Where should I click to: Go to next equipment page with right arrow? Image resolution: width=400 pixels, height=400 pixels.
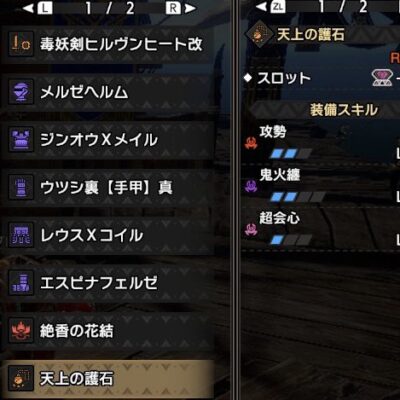191,9
